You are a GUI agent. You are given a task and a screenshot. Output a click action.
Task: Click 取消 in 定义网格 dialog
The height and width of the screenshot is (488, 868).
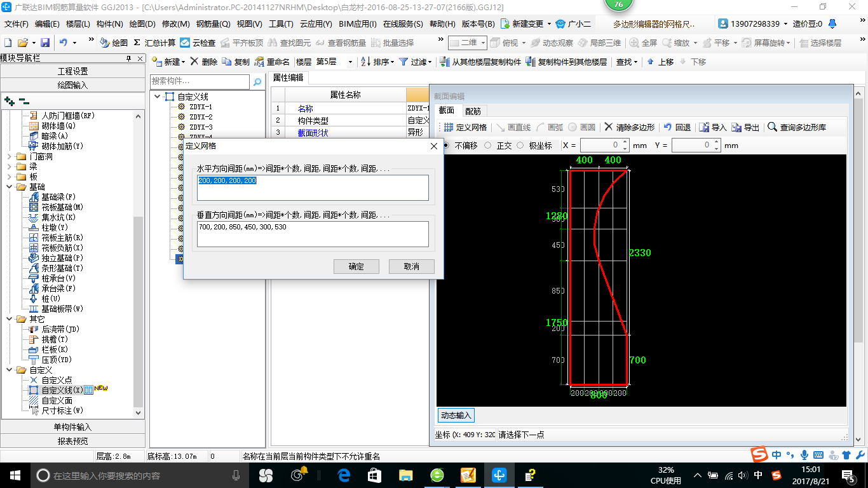412,266
